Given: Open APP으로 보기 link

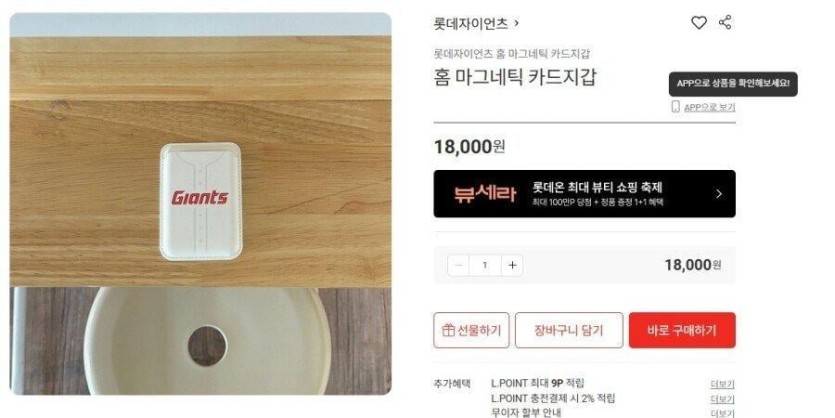Looking at the screenshot, I should (709, 107).
